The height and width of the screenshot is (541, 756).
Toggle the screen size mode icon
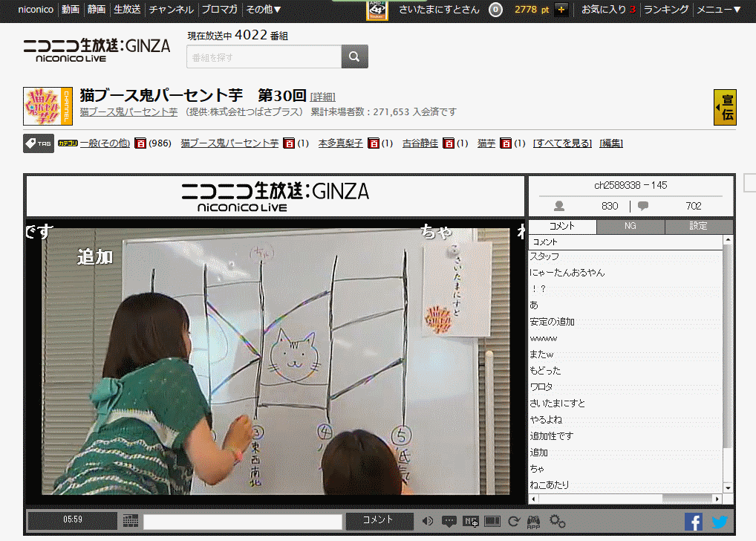click(492, 521)
